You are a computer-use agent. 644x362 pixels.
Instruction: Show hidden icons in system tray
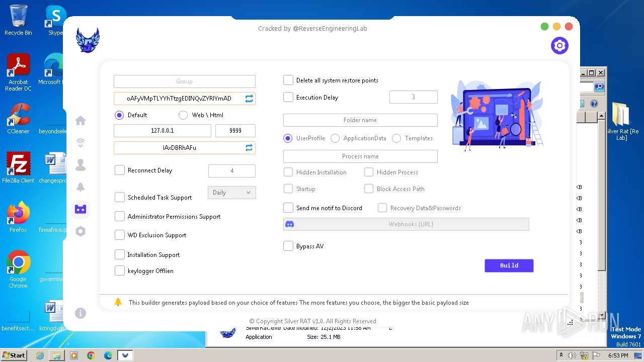[561, 355]
